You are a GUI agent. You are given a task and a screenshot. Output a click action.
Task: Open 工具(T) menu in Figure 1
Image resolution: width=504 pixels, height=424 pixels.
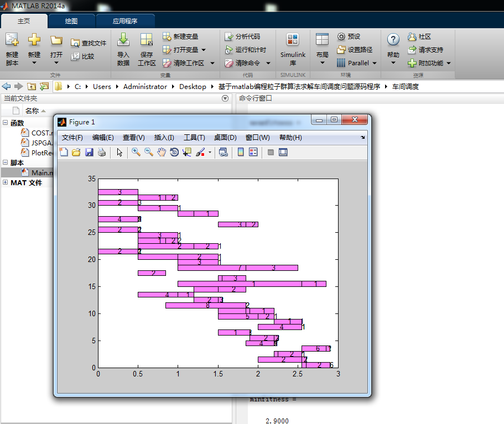[x=194, y=138]
